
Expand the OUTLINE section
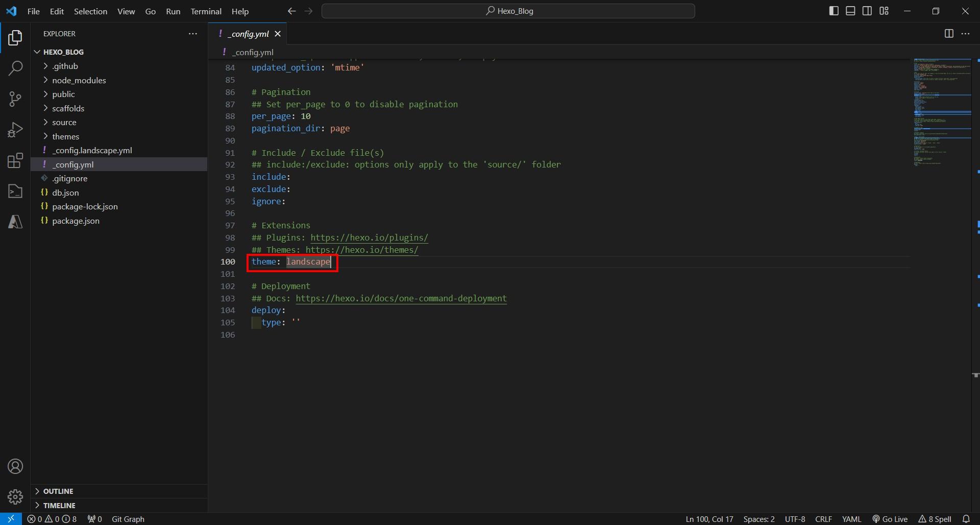pyautogui.click(x=119, y=491)
